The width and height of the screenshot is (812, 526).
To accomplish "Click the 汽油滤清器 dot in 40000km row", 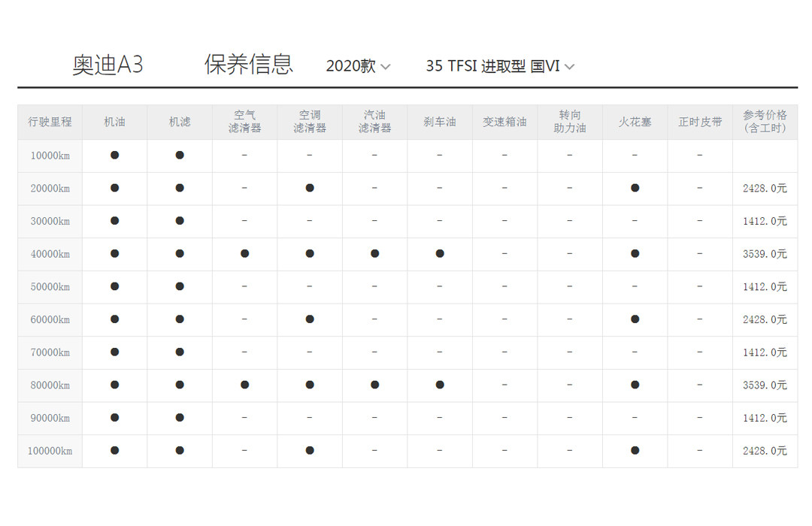I will coord(374,254).
